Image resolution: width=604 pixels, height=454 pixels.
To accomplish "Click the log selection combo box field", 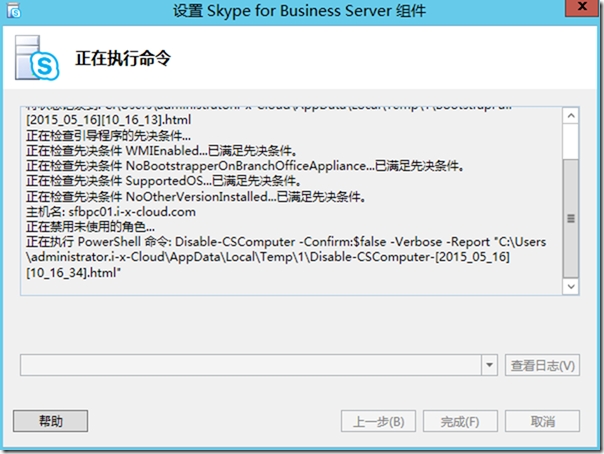I will coord(259,365).
